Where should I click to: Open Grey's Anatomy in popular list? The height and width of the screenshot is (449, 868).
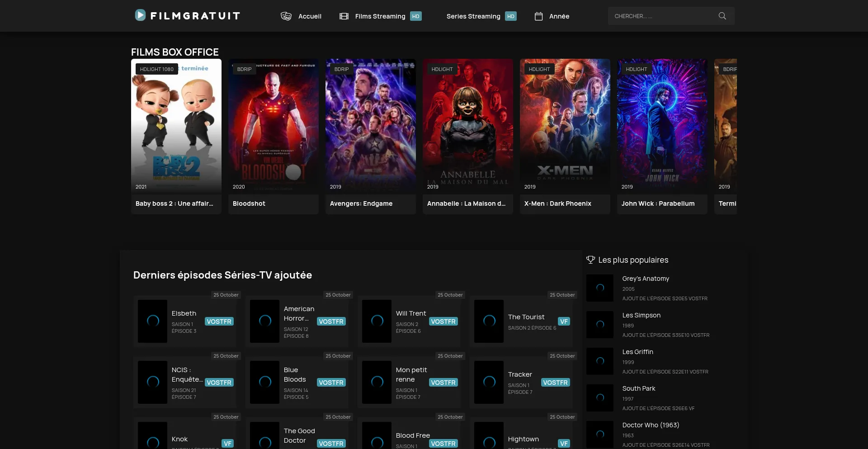(645, 279)
